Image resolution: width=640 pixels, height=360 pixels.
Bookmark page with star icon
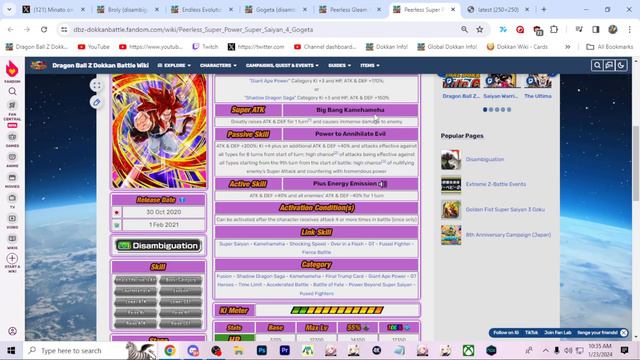pos(480,29)
